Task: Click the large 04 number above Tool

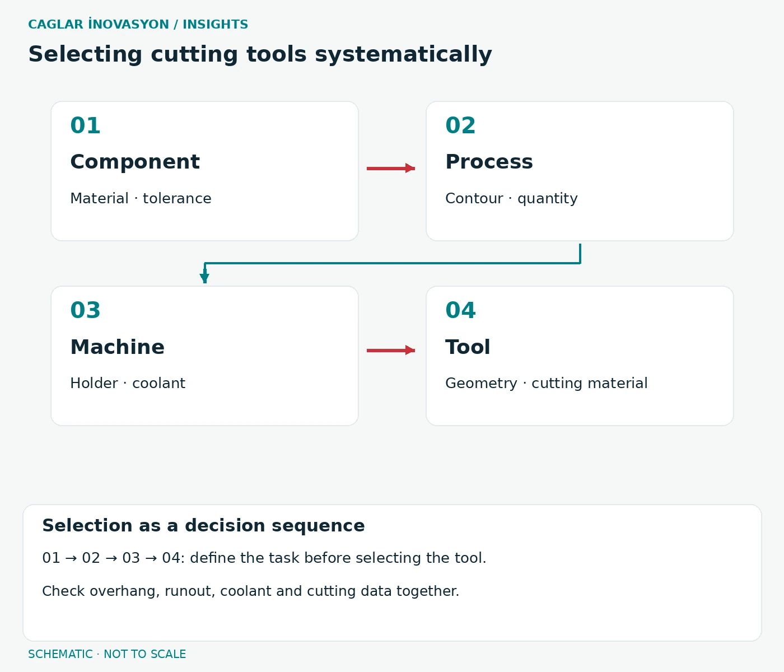Action: (x=460, y=310)
